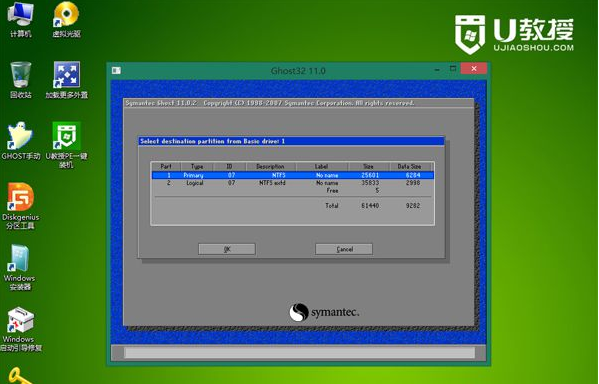
Task: Click the Data Size column header
Action: click(410, 167)
